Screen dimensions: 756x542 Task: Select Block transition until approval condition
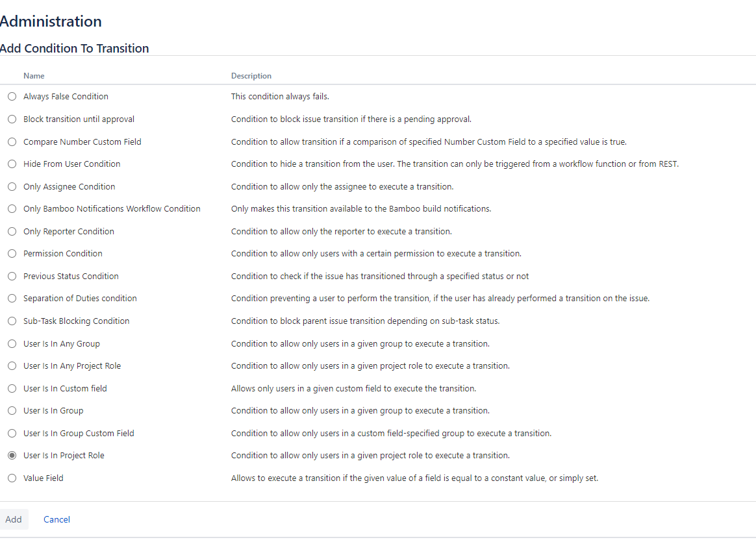point(12,119)
